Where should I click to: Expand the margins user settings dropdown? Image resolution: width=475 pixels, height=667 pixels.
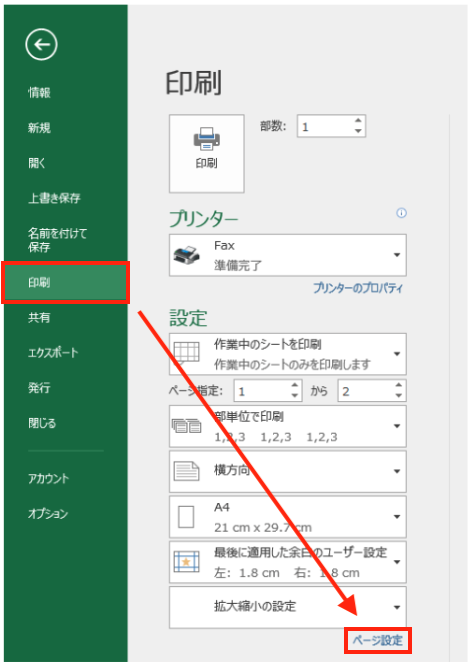pos(397,562)
